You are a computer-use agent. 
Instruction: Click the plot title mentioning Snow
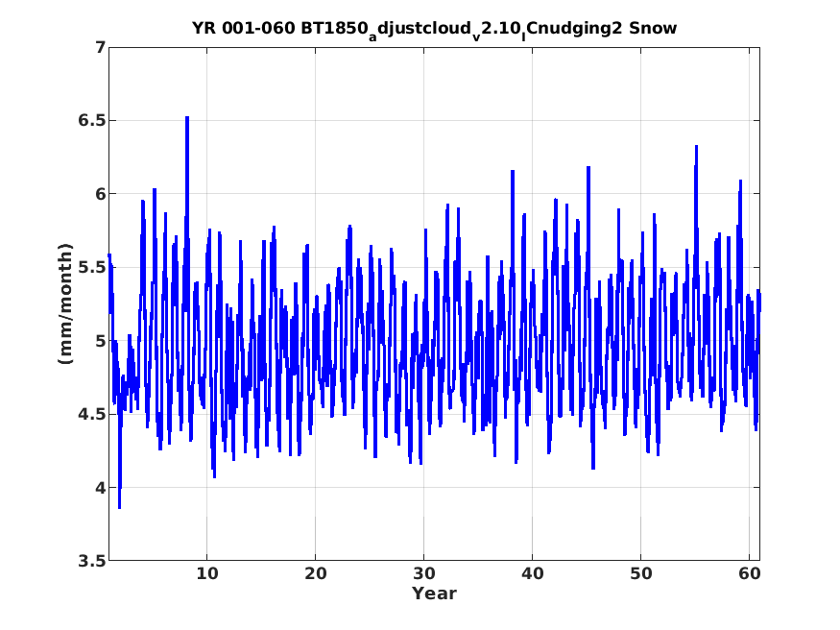pyautogui.click(x=434, y=29)
